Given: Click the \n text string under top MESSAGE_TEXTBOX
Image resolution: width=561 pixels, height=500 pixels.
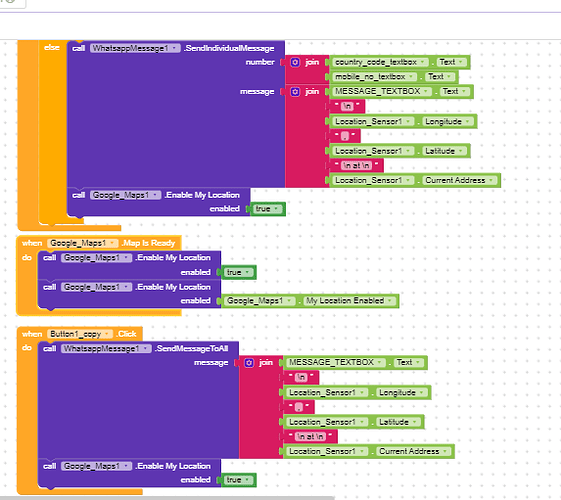Looking at the screenshot, I should [x=347, y=106].
